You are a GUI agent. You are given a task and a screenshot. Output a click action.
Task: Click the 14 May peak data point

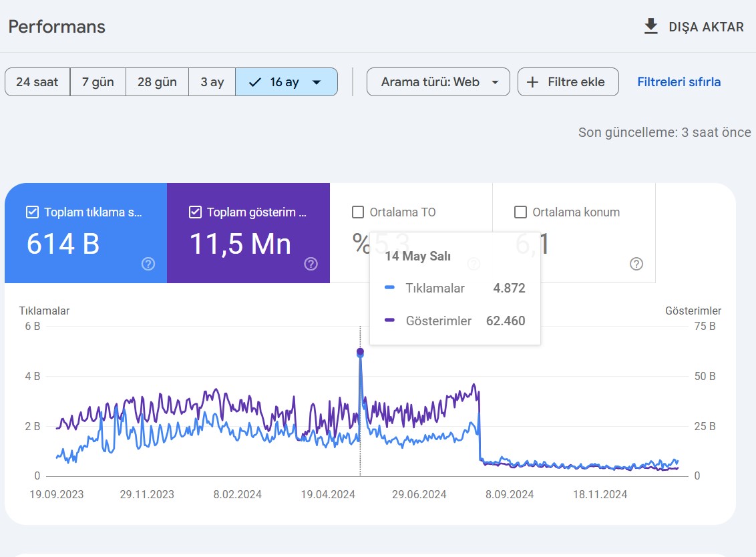tap(360, 351)
